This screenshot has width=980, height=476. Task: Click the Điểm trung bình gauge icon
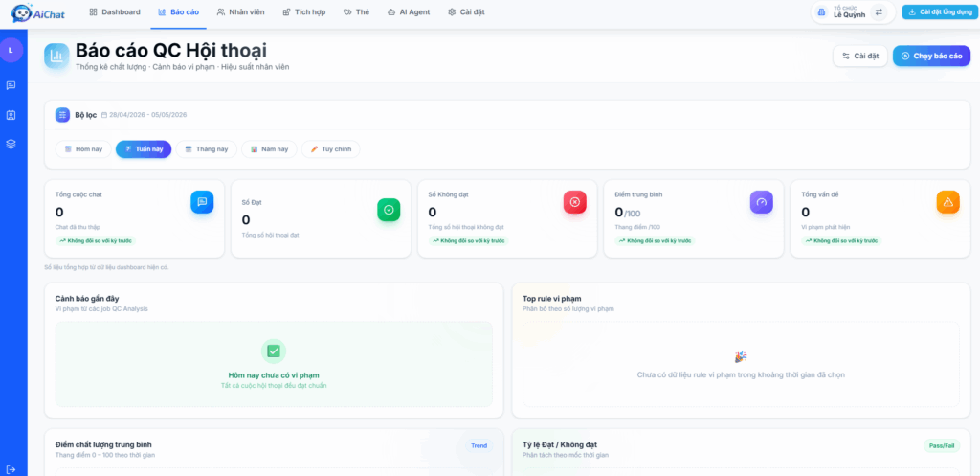[x=761, y=202]
